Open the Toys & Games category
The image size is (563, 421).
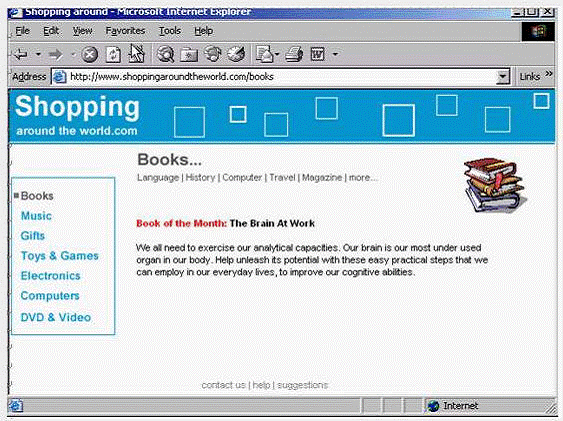pyautogui.click(x=60, y=256)
